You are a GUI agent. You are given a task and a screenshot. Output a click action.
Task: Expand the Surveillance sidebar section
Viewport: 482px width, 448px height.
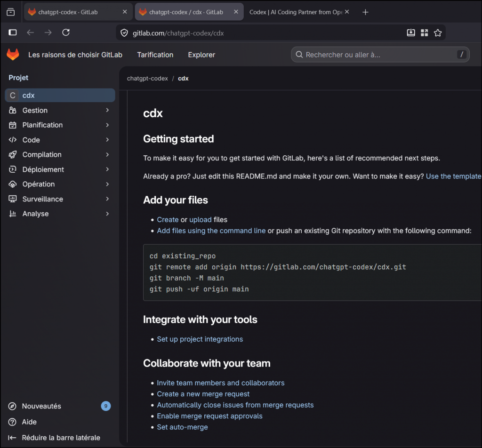(x=60, y=199)
